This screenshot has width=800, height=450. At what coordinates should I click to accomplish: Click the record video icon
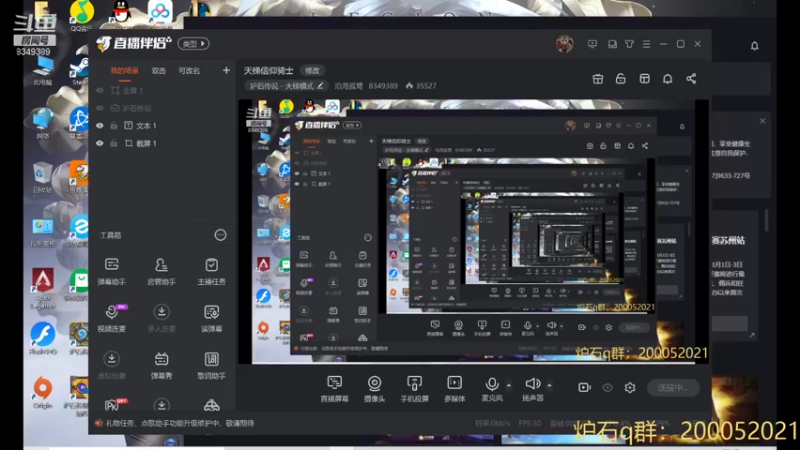tap(584, 388)
